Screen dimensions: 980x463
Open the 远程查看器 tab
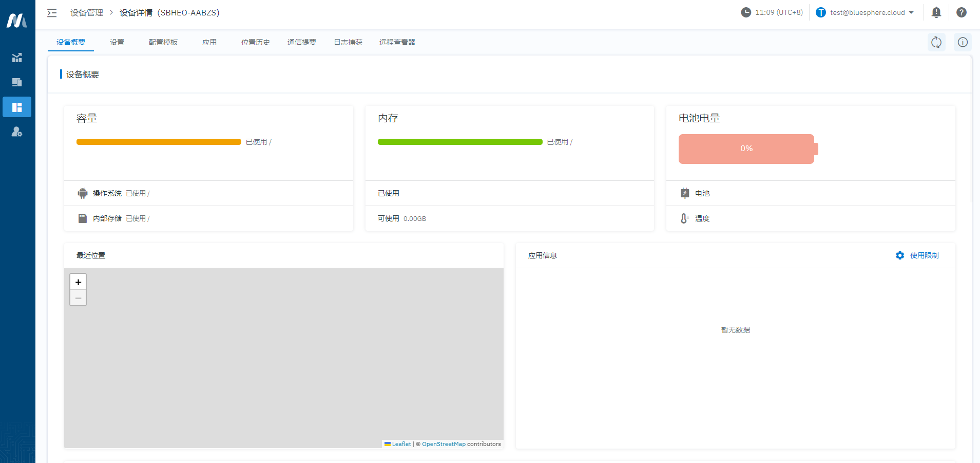coord(397,42)
